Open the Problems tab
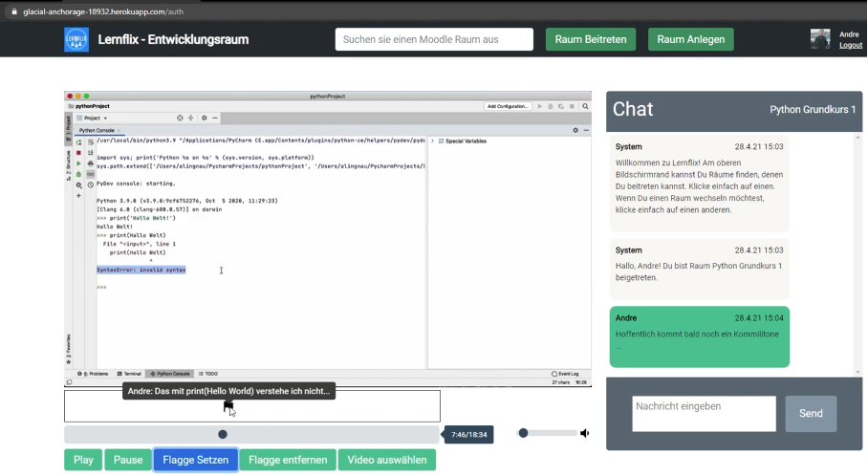The image size is (868, 476). coord(93,374)
